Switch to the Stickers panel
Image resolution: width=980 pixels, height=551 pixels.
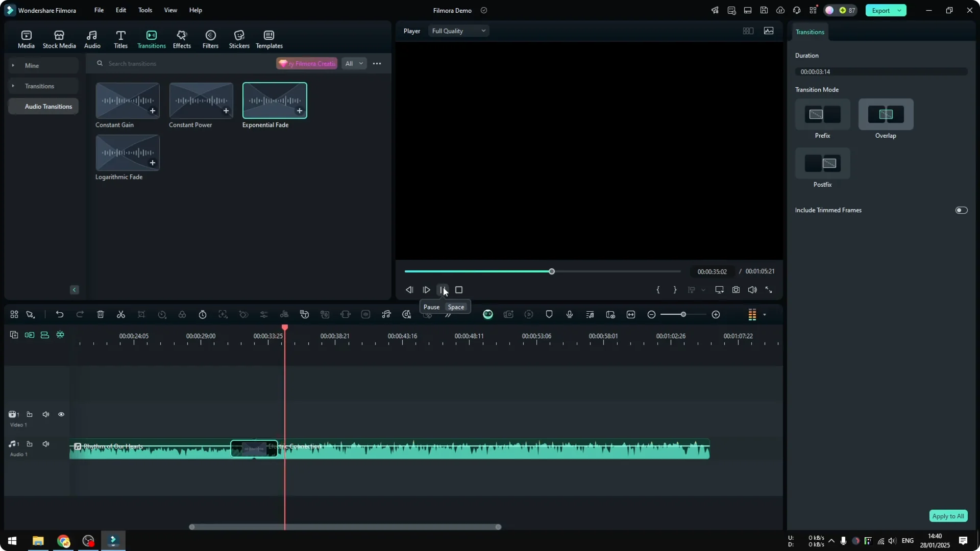coord(239,38)
